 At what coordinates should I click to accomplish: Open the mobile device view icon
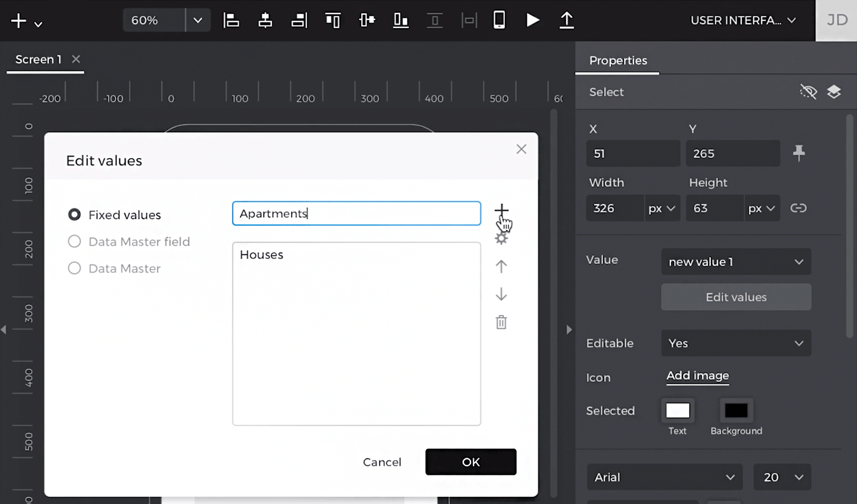(499, 20)
